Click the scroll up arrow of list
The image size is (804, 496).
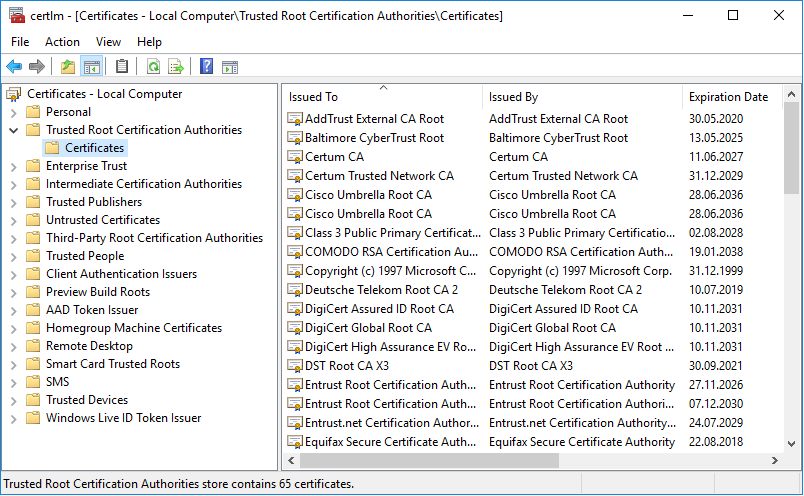pos(791,94)
